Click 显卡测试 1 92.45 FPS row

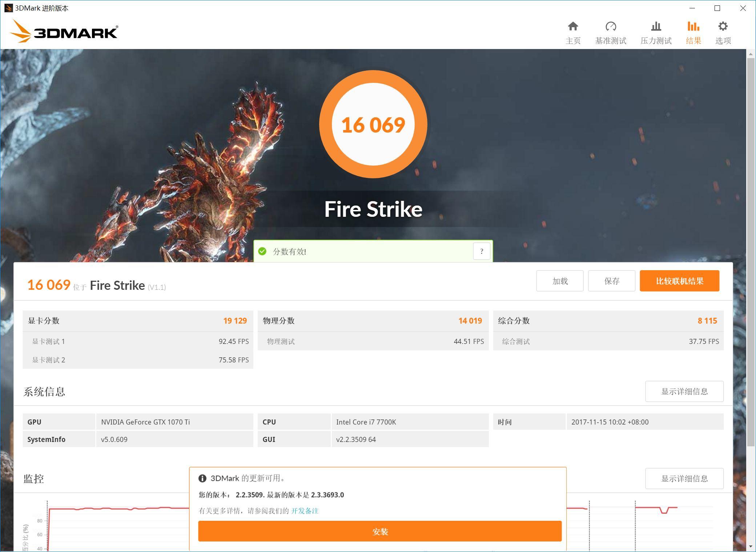(x=138, y=341)
